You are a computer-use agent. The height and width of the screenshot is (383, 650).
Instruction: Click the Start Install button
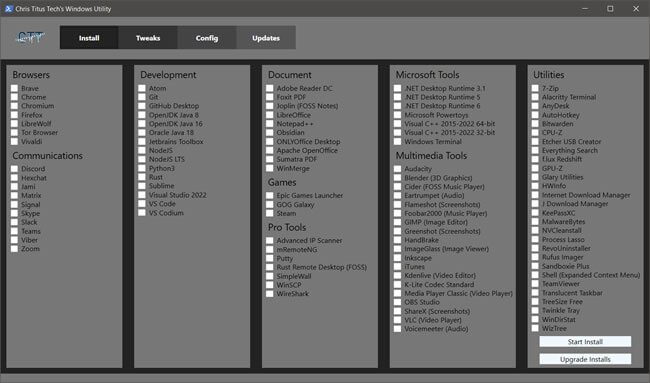tap(585, 342)
